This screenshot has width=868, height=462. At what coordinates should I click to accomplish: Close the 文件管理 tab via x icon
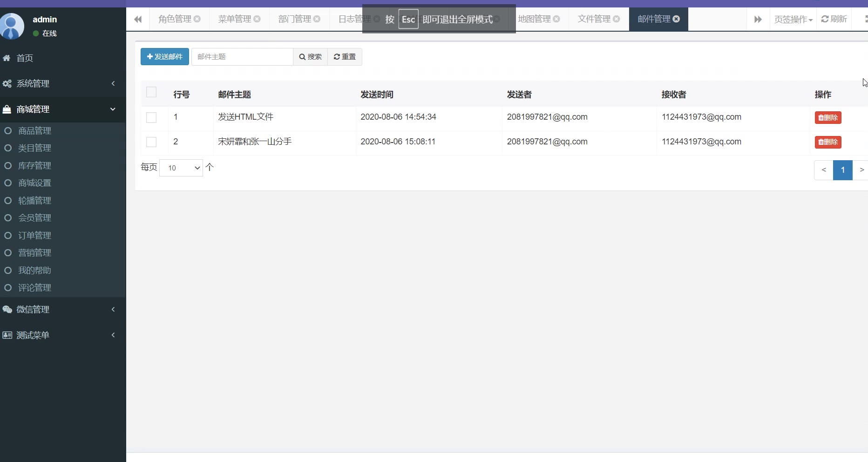(x=617, y=19)
